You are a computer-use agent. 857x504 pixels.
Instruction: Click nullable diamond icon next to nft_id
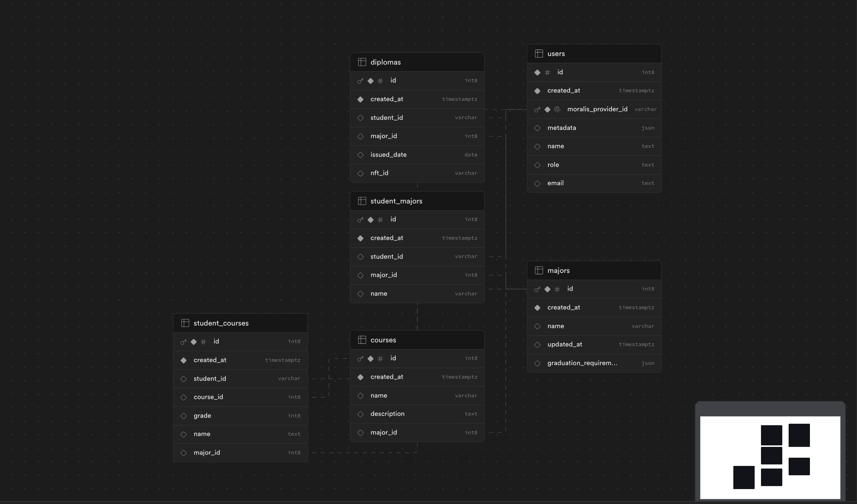[360, 173]
